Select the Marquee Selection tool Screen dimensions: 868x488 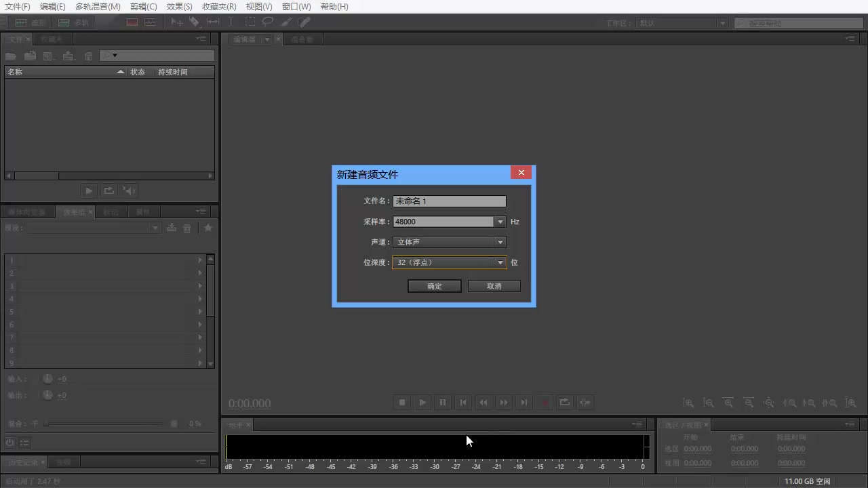click(x=250, y=22)
